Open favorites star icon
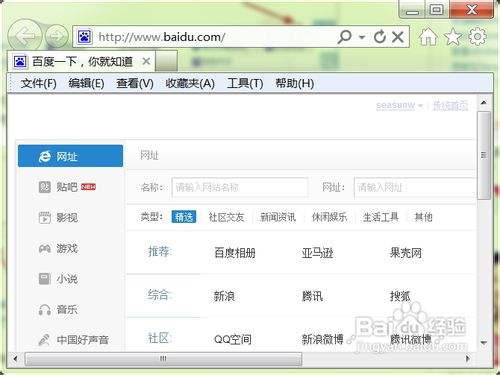The image size is (500, 375). pyautogui.click(x=453, y=36)
